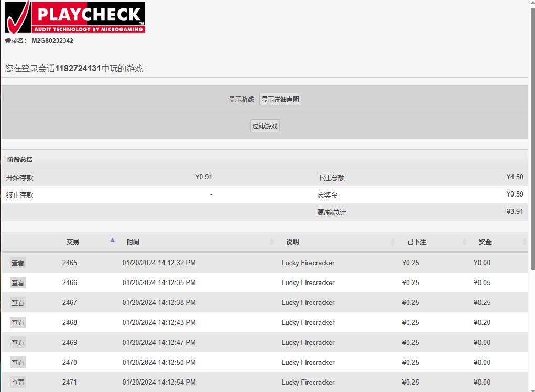Select Lucky Firecracker text in row 2468
Viewport: 535px width, 392px height.
click(308, 323)
